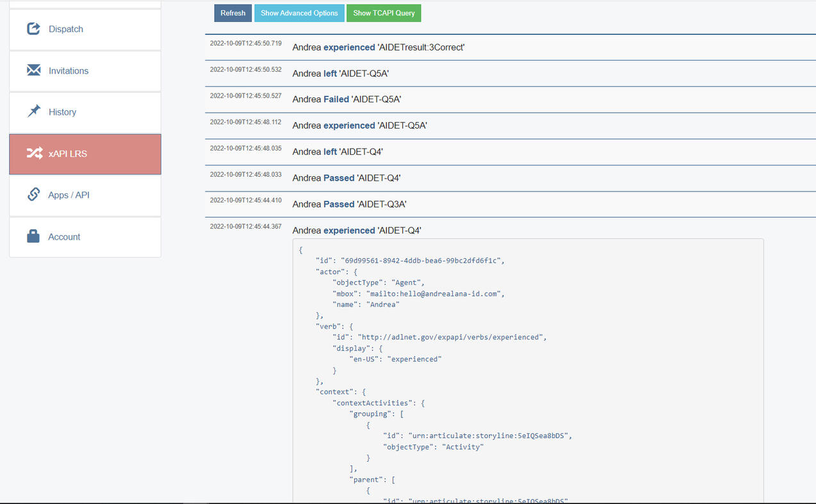
Task: Open the Invitations section
Action: tap(68, 70)
